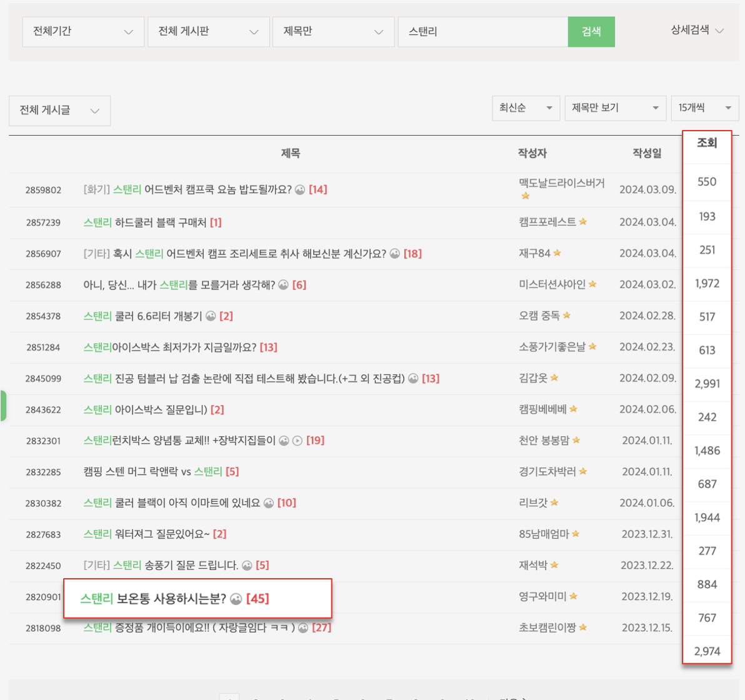Open the 최신순 sort order dropdown
The height and width of the screenshot is (700, 745).
[x=526, y=108]
